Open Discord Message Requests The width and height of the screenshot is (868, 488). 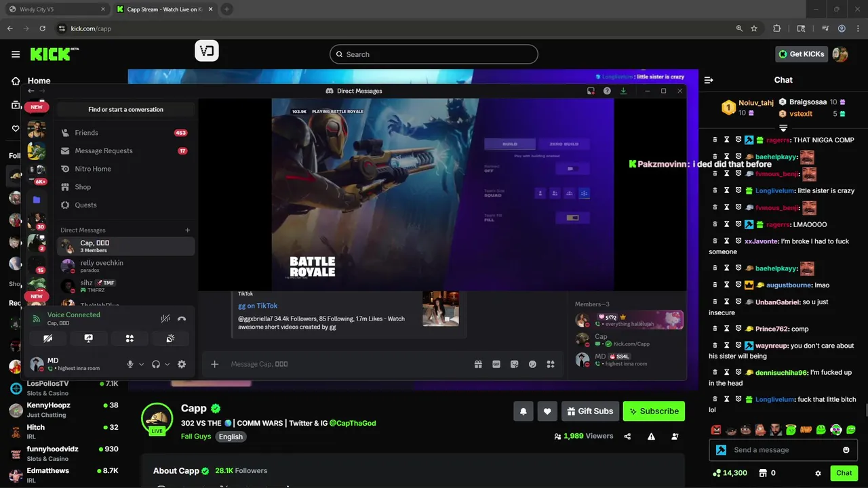(x=125, y=150)
